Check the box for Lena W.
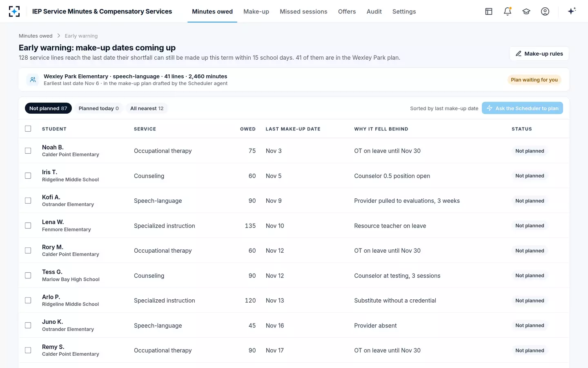588x368 pixels. [28, 226]
